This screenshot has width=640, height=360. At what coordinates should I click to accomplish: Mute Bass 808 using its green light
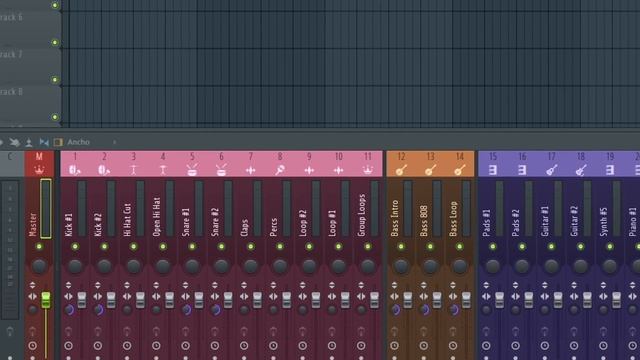point(430,247)
